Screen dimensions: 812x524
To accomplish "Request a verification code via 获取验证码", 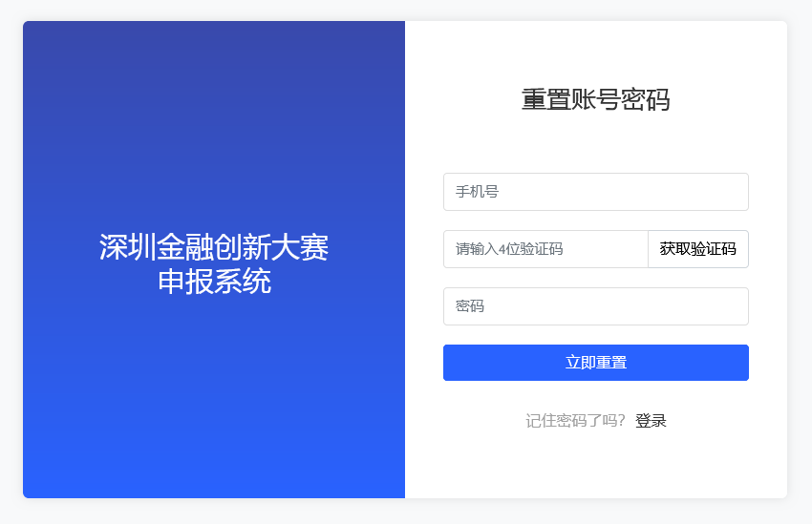I will click(698, 249).
